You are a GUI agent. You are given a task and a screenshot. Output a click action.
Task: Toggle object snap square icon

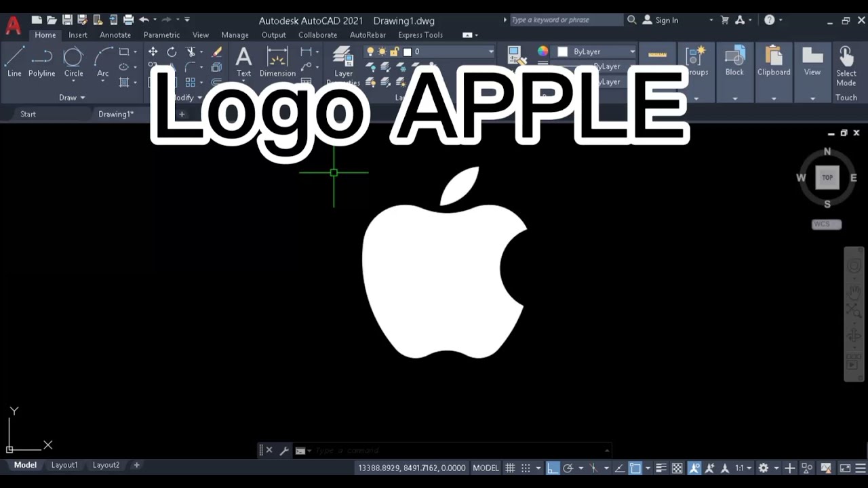point(635,468)
